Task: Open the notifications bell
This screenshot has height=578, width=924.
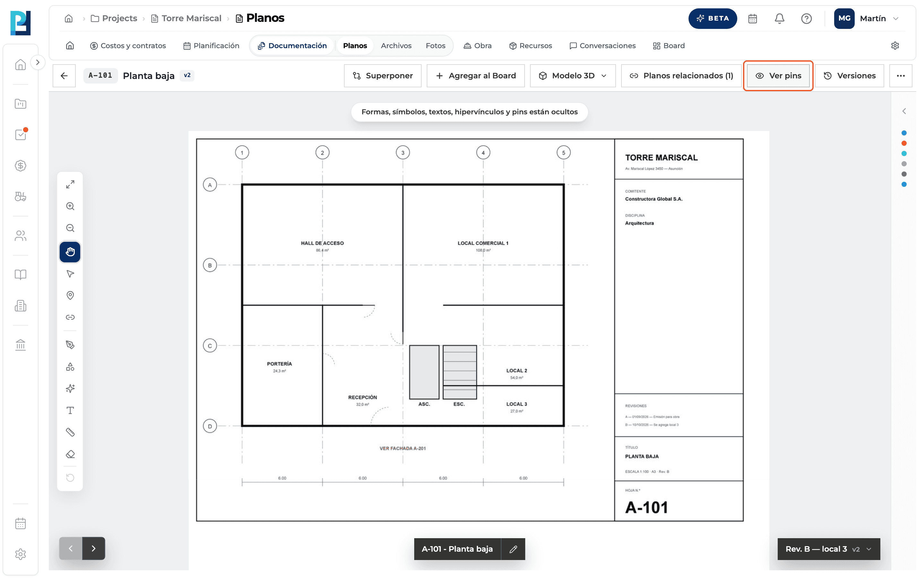Action: (x=779, y=18)
